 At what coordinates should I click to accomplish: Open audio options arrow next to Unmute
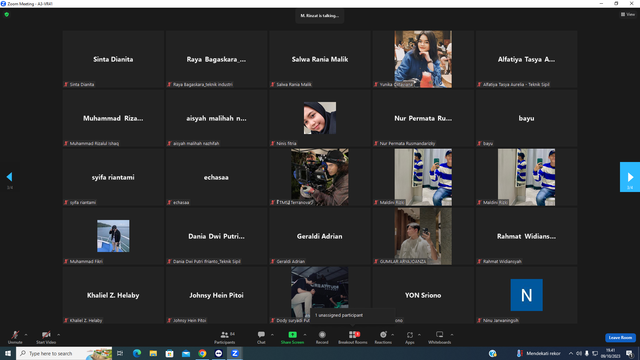click(26, 335)
